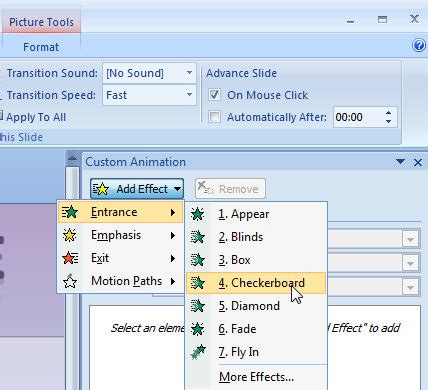Expand the Emphasis submenu arrow
The image size is (428, 390).
(x=173, y=235)
